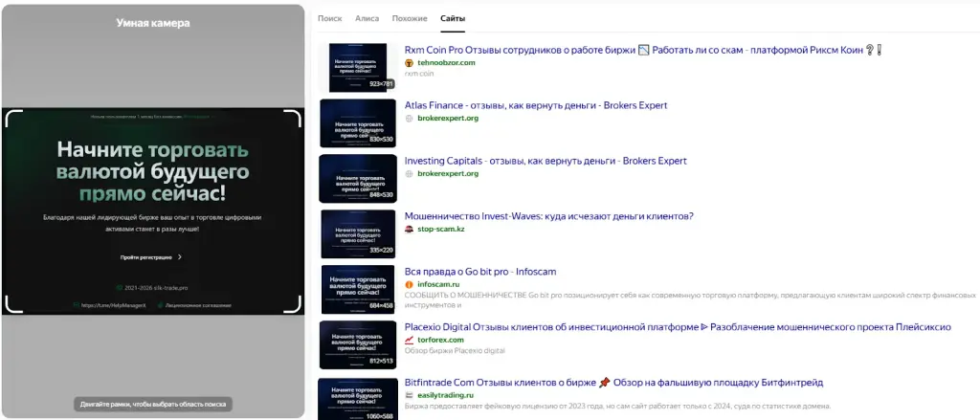Open Go bit pro thumbnail 684×458
Screen dimensions: 980x420
point(358,289)
